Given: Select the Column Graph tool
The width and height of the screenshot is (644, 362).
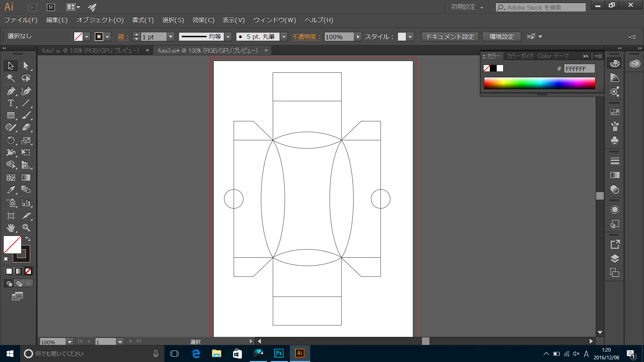Looking at the screenshot, I should [26, 203].
